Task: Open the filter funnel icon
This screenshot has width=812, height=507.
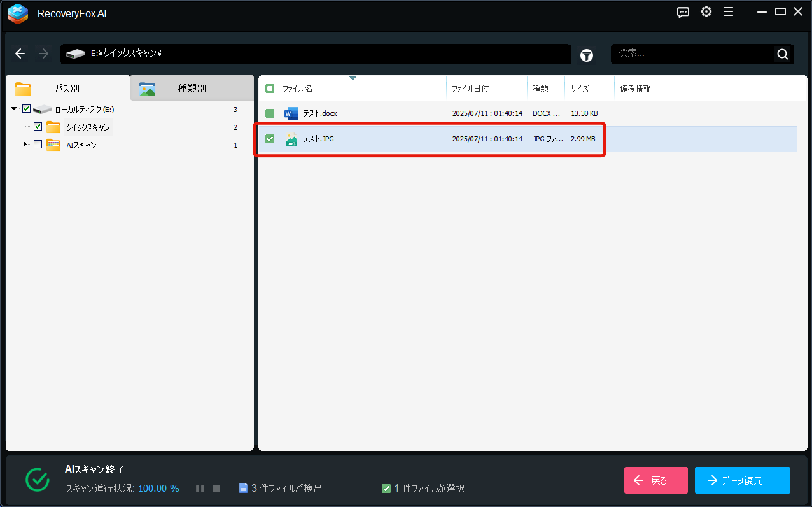Action: tap(587, 55)
